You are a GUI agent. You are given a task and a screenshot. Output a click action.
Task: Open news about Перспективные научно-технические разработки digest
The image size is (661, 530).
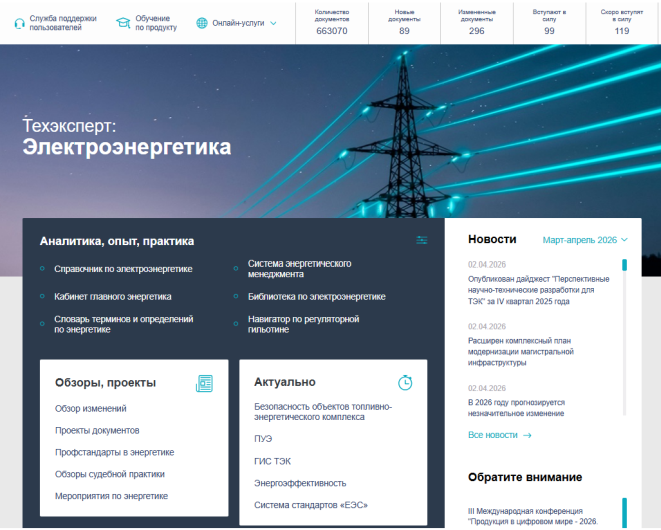[531, 290]
